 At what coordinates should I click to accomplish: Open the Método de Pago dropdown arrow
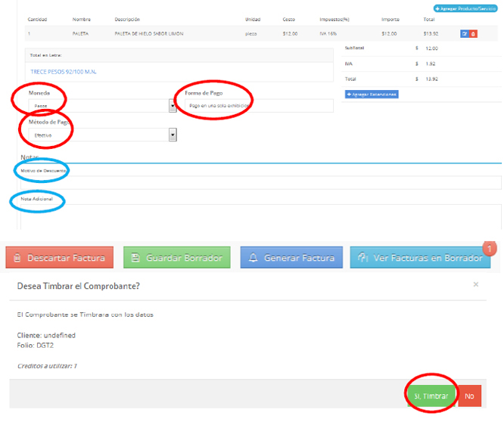pyautogui.click(x=173, y=135)
